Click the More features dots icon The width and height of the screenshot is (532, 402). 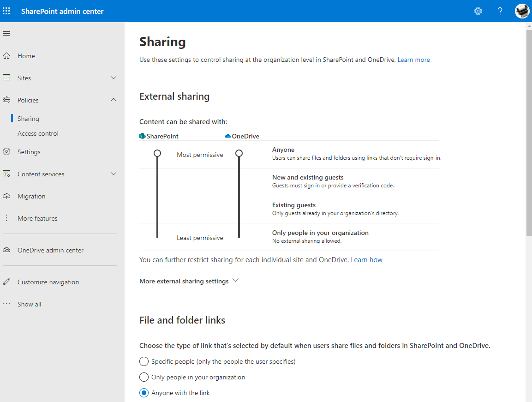click(x=6, y=218)
